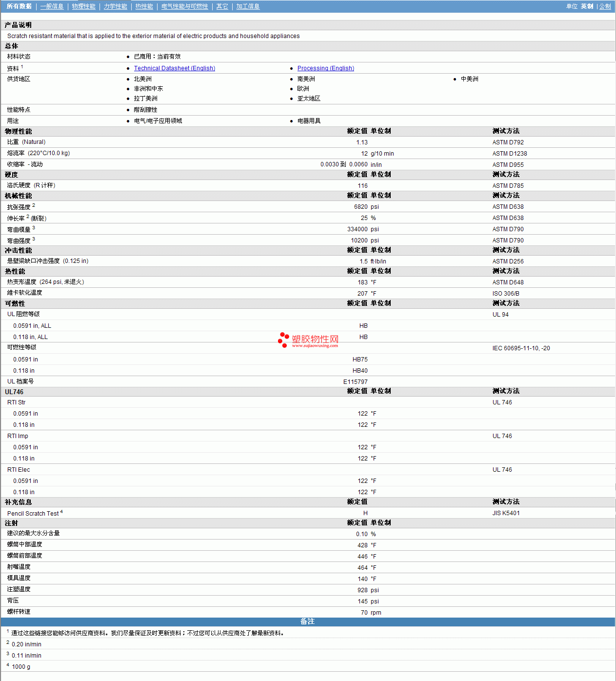Click the flexural strength value 10200

click(x=359, y=240)
